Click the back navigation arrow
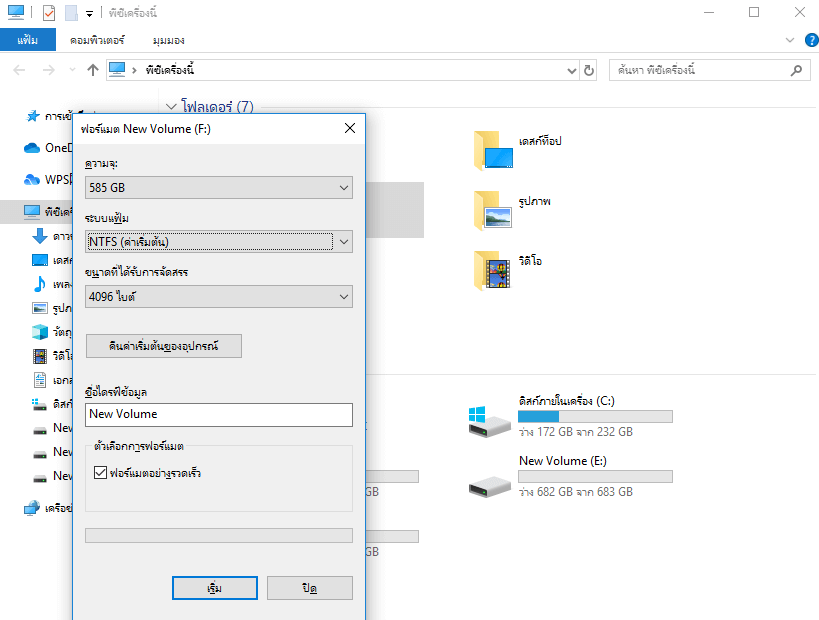819x620 pixels. (x=17, y=70)
